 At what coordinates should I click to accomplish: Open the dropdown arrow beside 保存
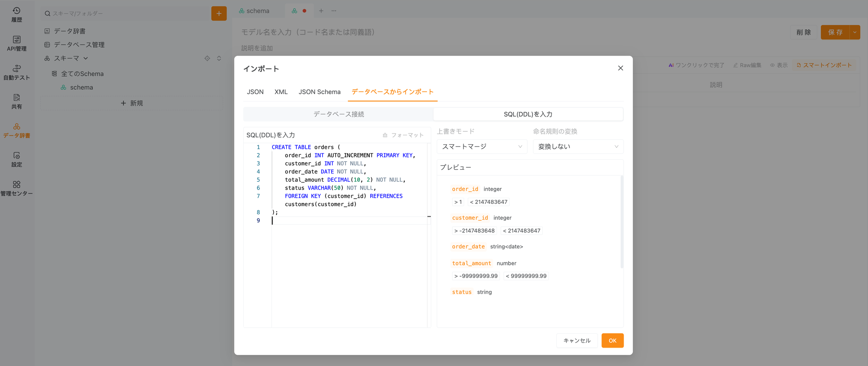[x=855, y=32]
